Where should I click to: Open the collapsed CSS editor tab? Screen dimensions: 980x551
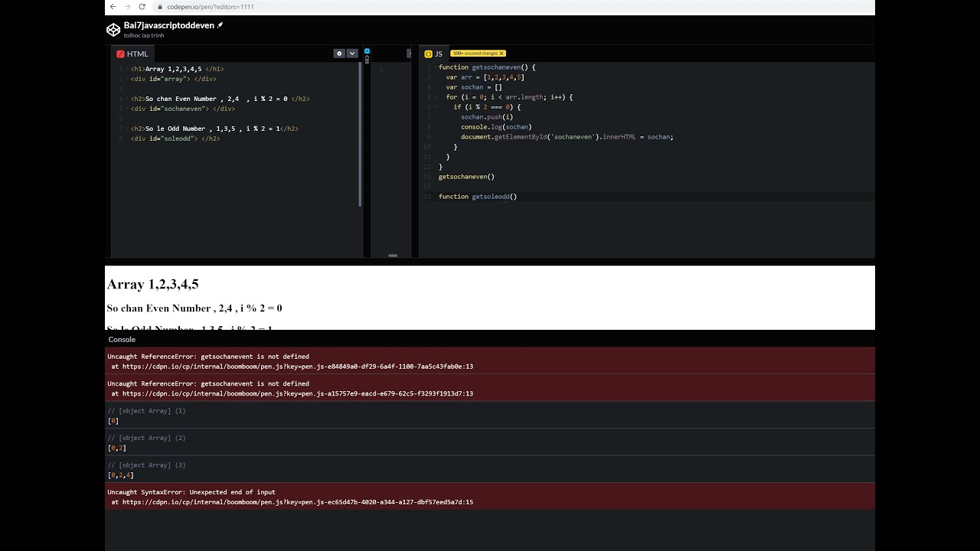point(367,56)
